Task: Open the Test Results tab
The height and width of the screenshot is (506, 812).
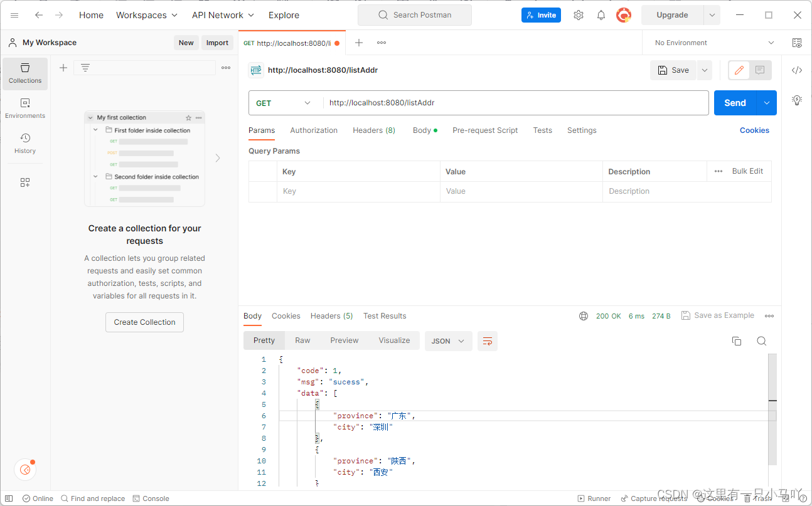Action: [385, 316]
